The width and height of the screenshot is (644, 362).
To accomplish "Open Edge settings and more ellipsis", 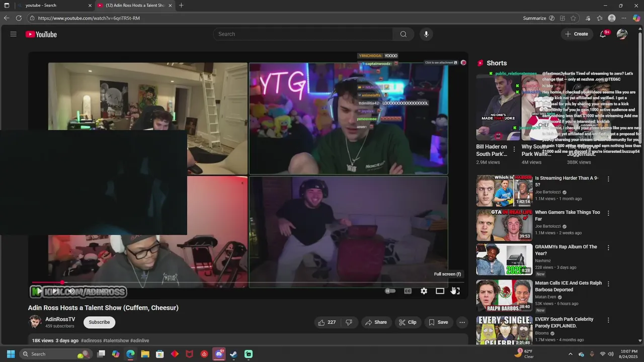I will tap(624, 18).
